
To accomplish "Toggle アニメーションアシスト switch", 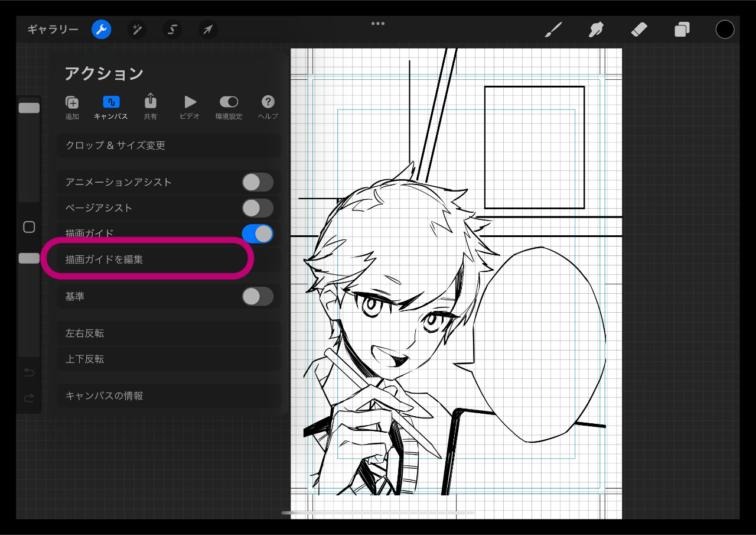I will click(x=258, y=182).
